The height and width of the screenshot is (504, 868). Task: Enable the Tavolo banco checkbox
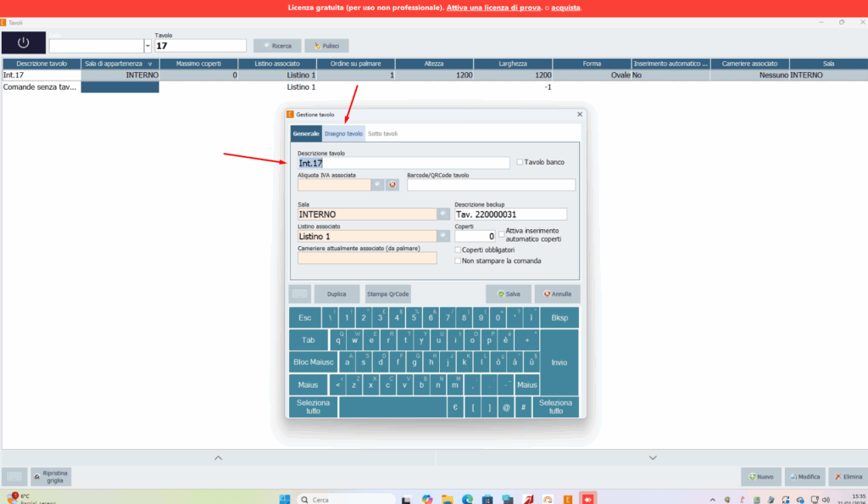(x=520, y=162)
